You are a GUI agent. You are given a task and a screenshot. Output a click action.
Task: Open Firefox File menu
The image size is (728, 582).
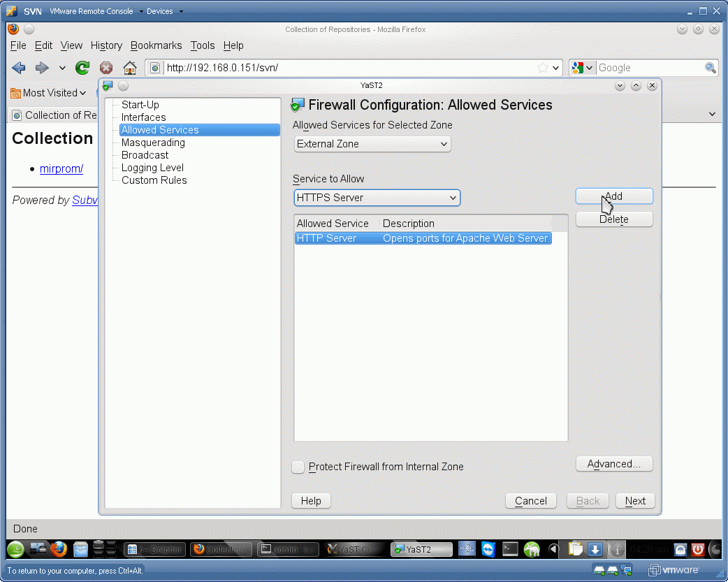(18, 45)
